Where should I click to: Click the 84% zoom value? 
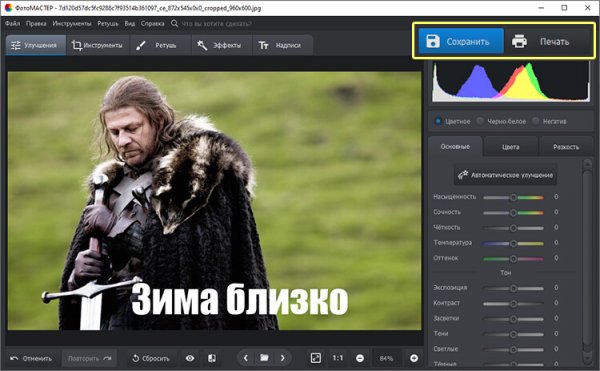pos(386,358)
